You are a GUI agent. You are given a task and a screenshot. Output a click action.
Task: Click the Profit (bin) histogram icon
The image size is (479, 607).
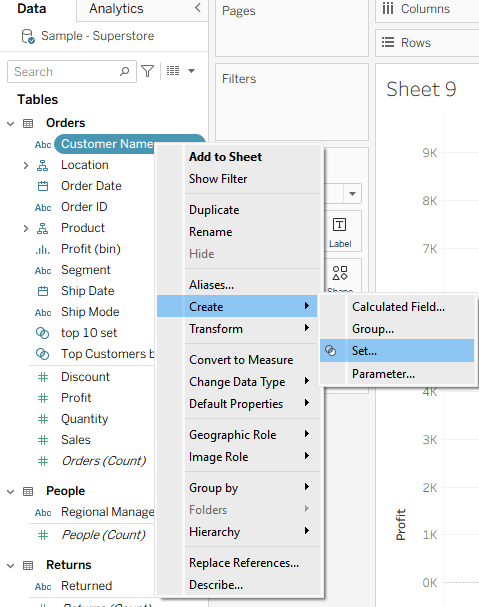43,250
